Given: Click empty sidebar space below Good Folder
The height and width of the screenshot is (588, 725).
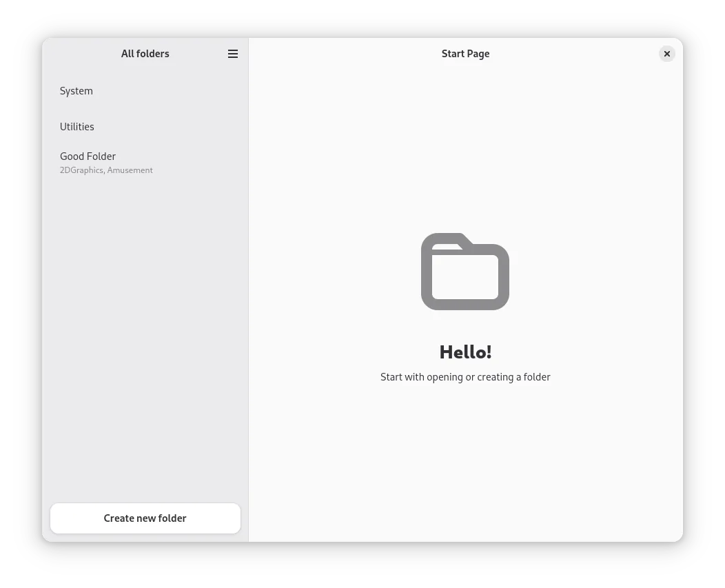Looking at the screenshot, I should pos(145,331).
